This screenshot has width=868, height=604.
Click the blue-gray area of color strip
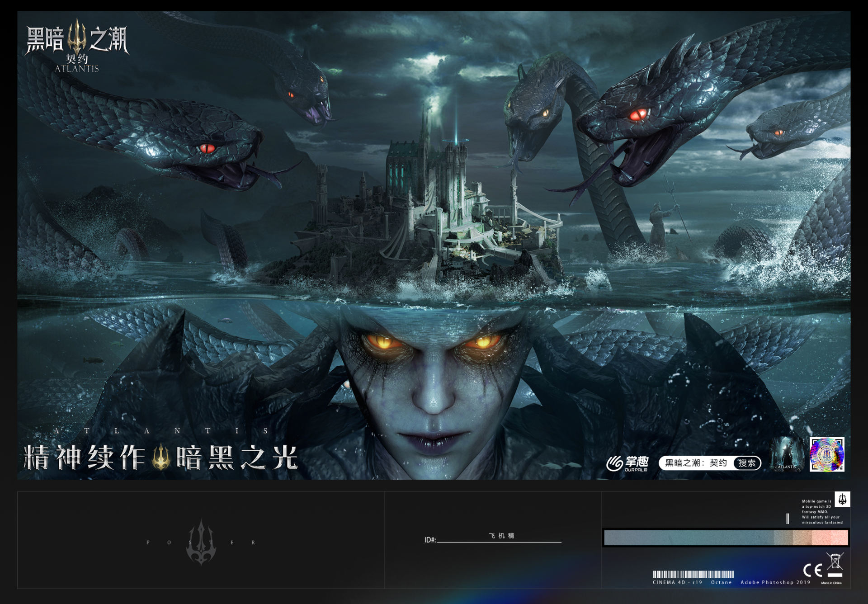tap(678, 538)
